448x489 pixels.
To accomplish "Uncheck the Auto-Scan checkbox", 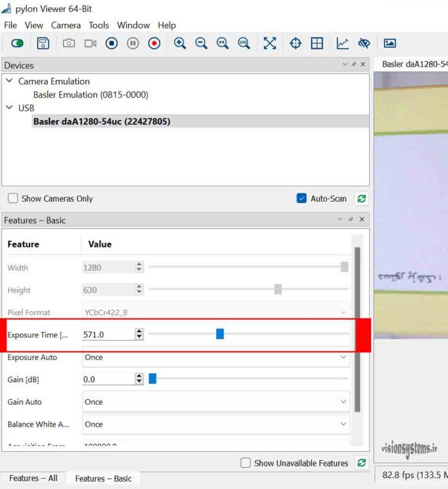I will (301, 198).
